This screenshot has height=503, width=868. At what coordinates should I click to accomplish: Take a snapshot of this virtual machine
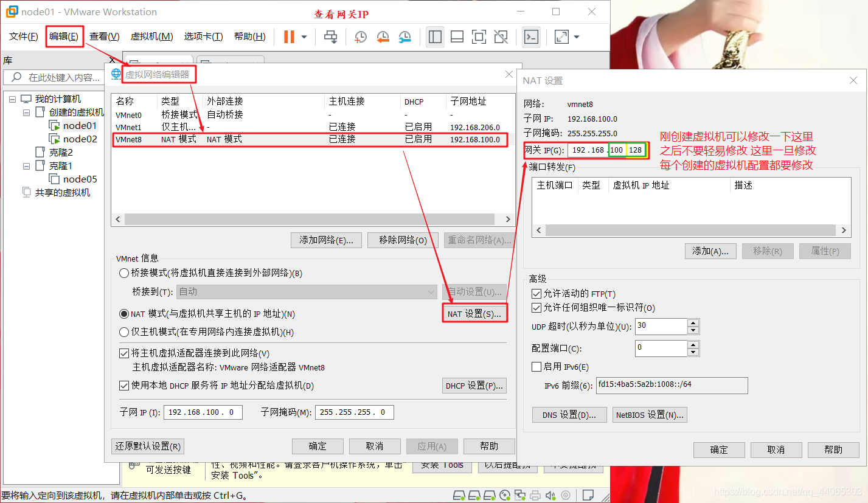coord(360,37)
